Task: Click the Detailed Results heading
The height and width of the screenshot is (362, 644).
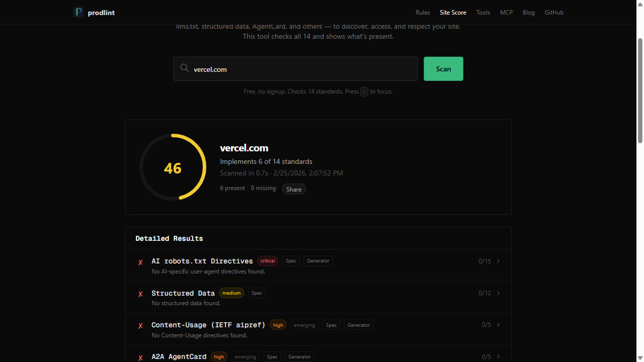Action: pos(169,238)
